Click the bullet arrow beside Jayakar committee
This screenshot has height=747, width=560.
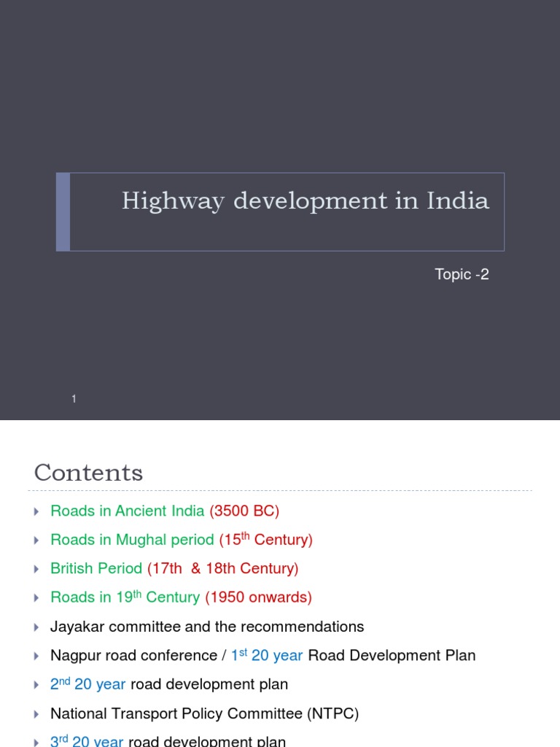[36, 627]
